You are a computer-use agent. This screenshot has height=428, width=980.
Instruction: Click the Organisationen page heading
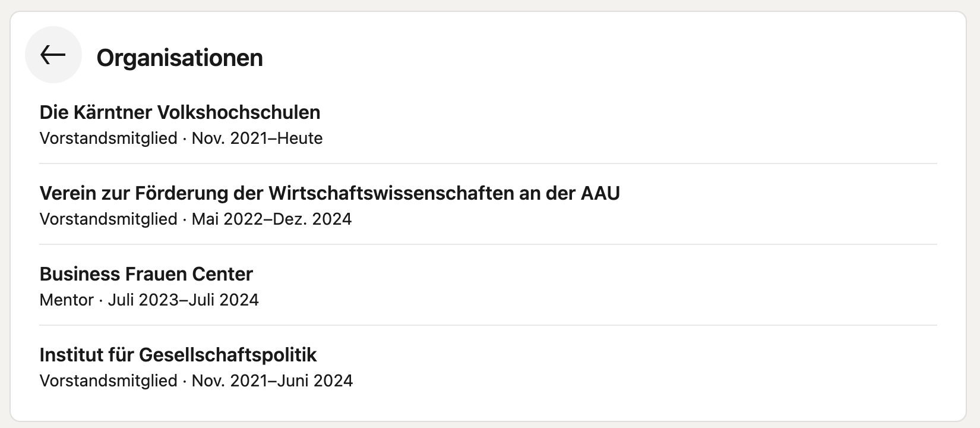point(179,58)
